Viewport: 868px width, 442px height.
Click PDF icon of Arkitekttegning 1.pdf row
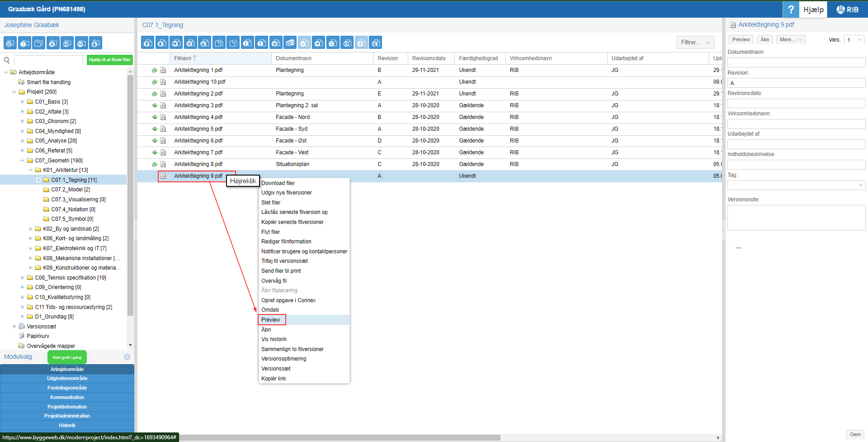pos(163,70)
